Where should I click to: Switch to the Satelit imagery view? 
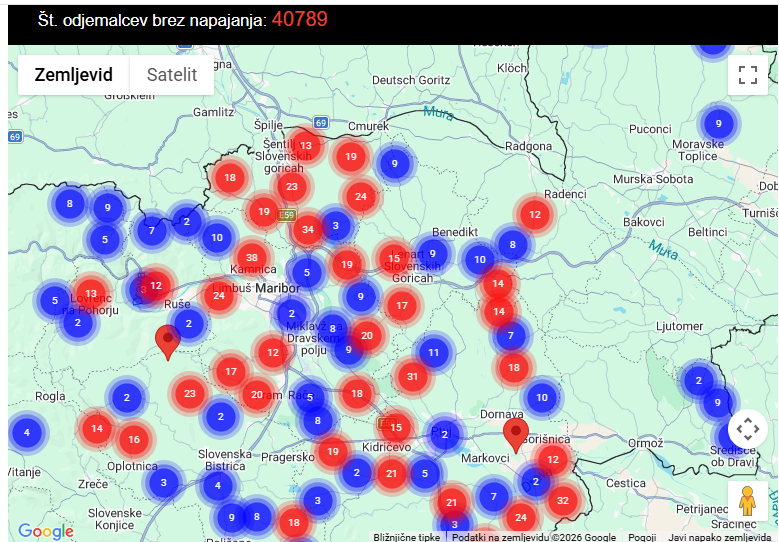172,75
